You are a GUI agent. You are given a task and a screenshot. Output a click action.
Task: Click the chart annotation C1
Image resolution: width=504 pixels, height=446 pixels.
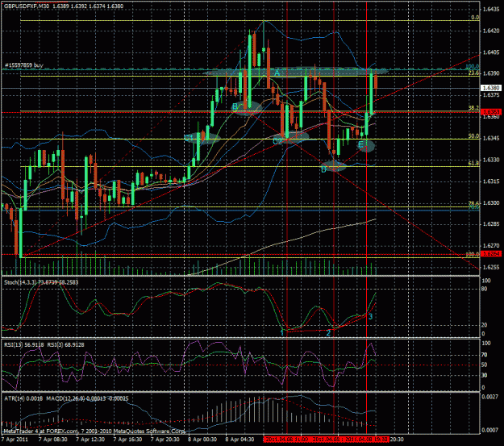[189, 138]
